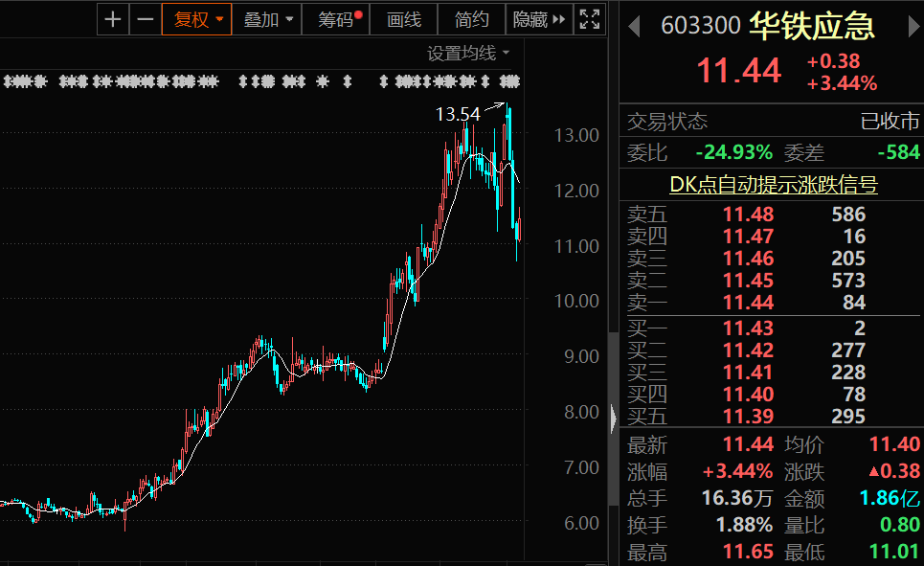Open the DK点自动提示涨跌信号 link
This screenshot has width=924, height=566.
(771, 184)
